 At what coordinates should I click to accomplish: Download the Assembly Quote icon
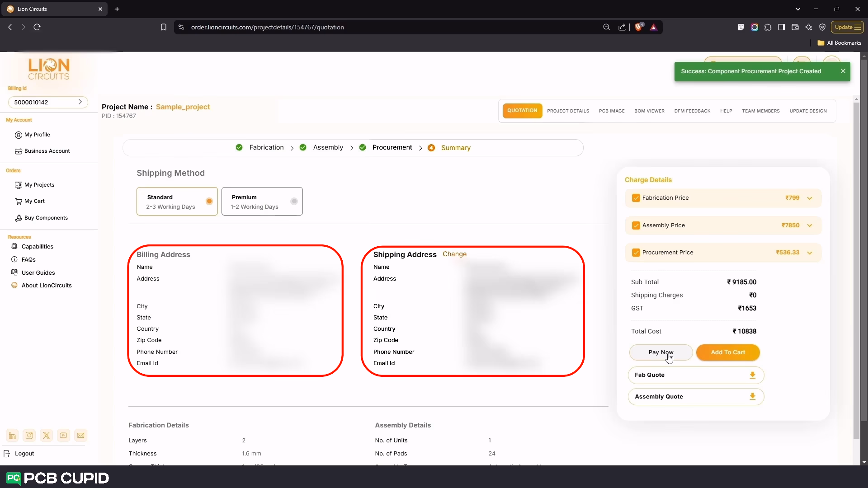(752, 397)
